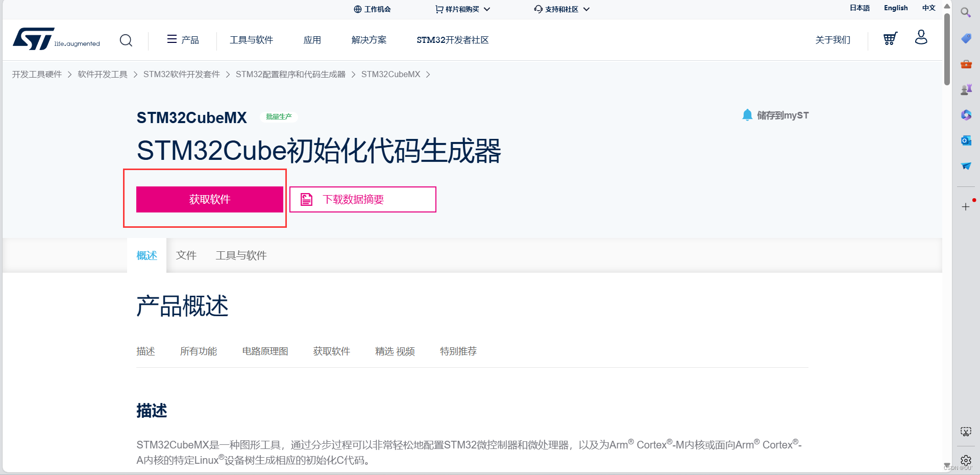Switch language to 中文

928,8
